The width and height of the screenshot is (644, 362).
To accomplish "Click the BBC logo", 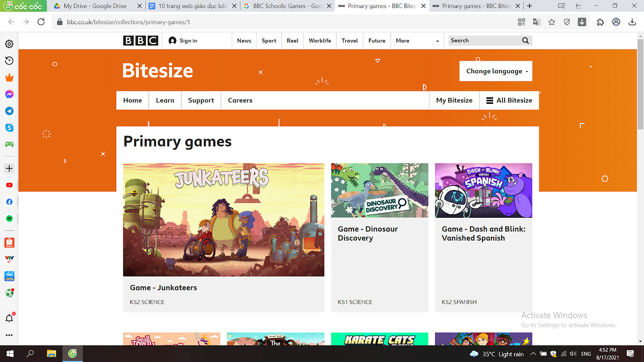I will pos(141,41).
